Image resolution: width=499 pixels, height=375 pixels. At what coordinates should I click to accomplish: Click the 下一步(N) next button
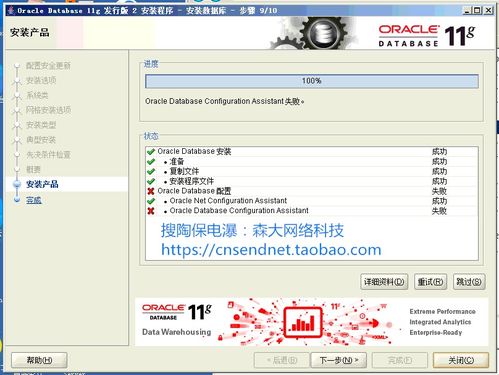point(339,360)
